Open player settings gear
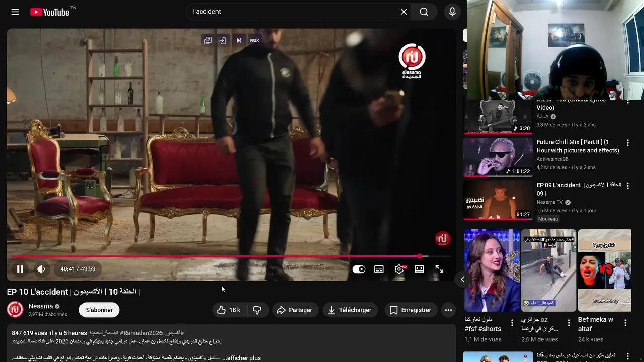The image size is (644, 362). pos(399,269)
